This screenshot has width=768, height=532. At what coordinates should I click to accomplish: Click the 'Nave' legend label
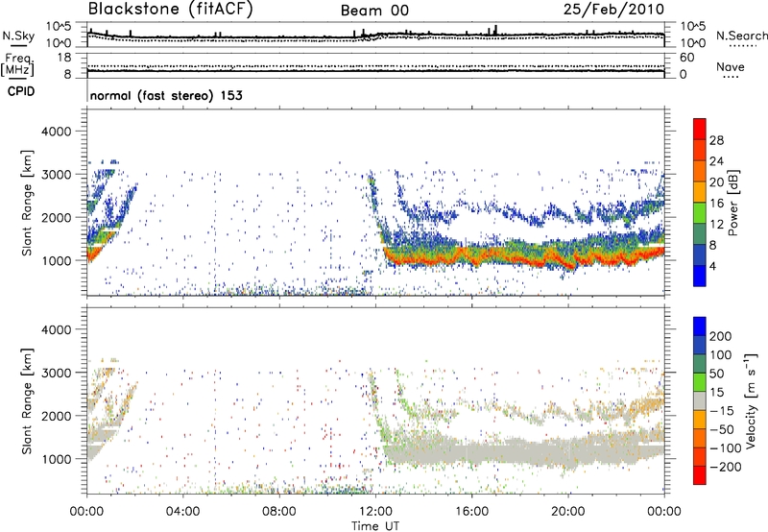point(731,67)
